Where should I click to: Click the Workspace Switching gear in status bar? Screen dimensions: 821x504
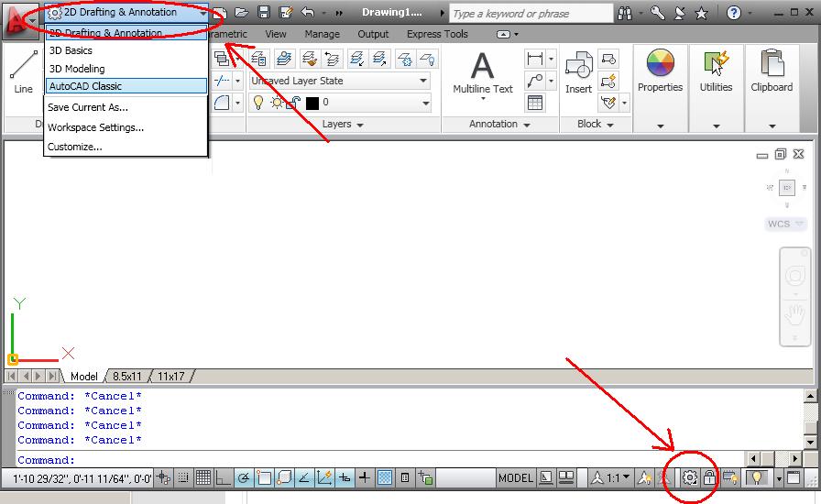(x=690, y=477)
